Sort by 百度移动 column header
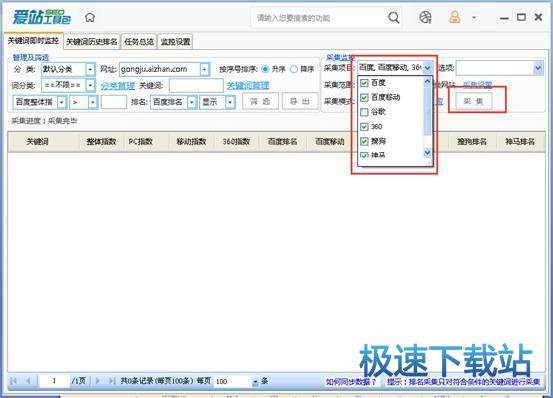The width and height of the screenshot is (553, 398). (329, 141)
